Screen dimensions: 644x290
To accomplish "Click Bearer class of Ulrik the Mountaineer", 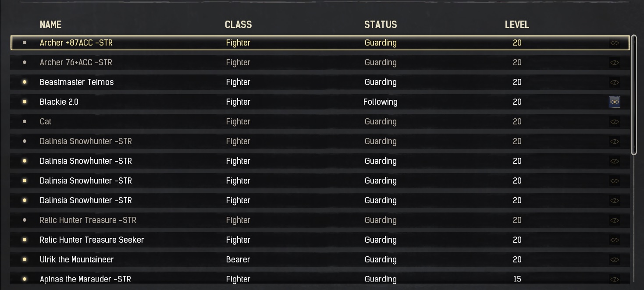I will pos(238,259).
